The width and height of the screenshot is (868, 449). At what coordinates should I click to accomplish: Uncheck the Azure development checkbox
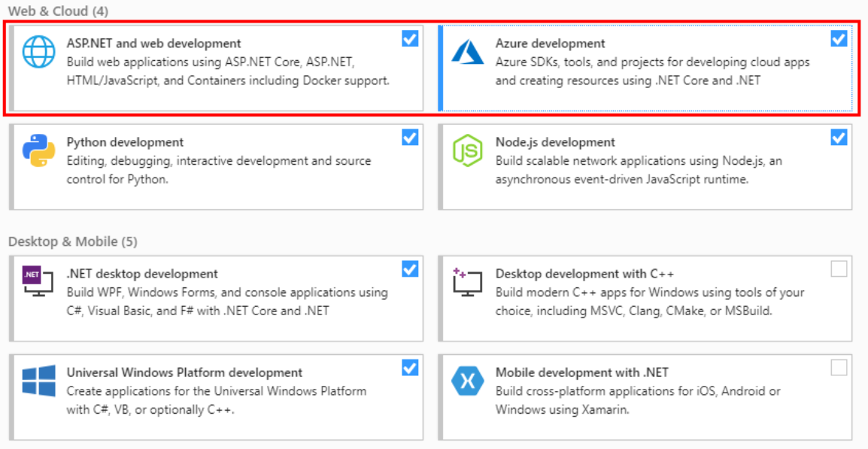[838, 38]
